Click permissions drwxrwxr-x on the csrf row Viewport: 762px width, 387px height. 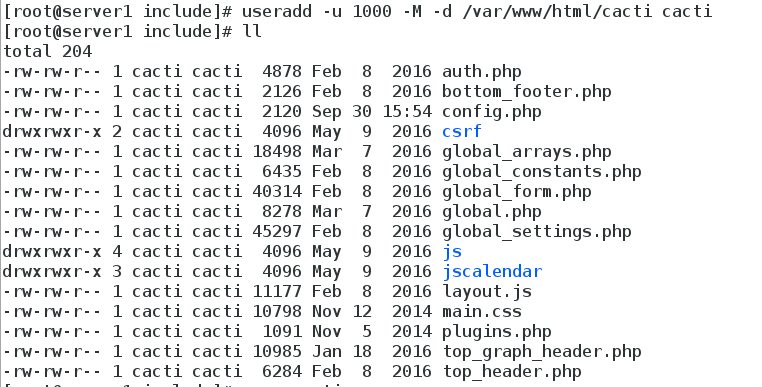tap(52, 131)
